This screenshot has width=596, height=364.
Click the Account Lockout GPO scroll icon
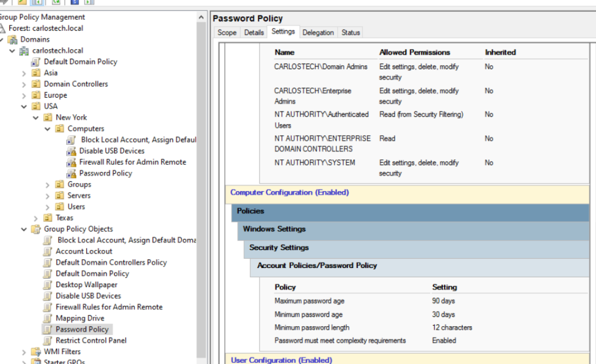point(48,251)
